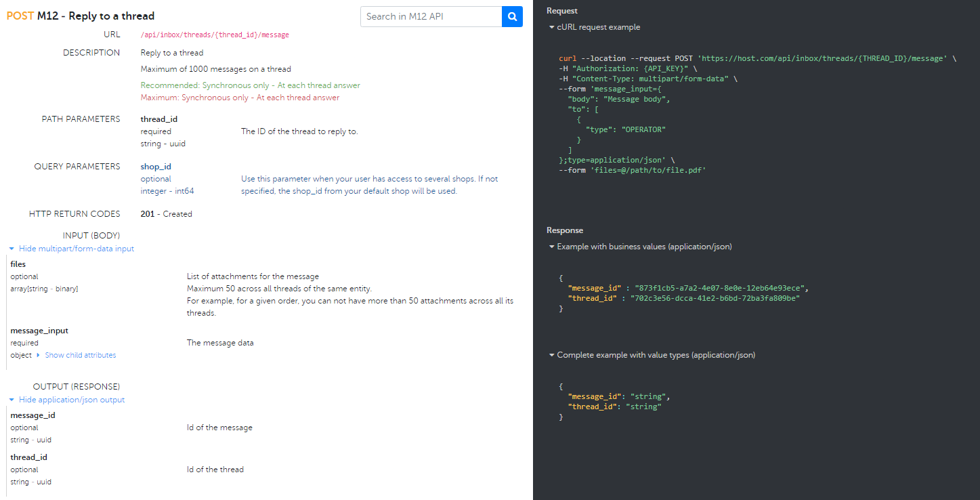Click the files=@/path/to/file.pdf form line
Screen dimensions: 980x500
(x=633, y=171)
